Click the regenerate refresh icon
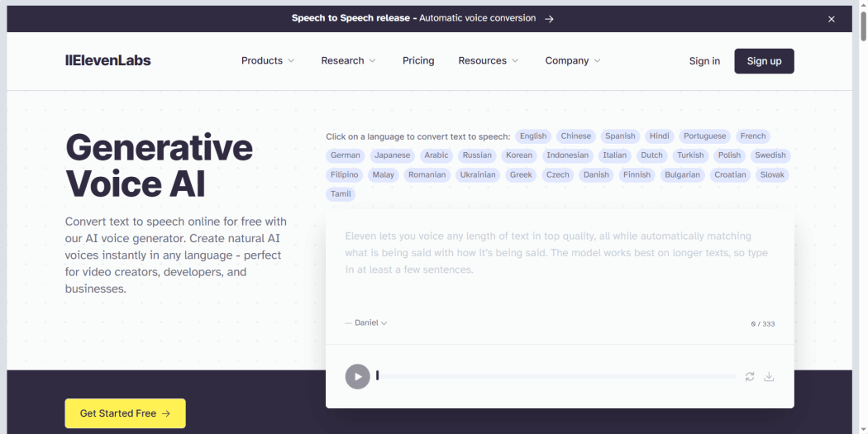 [x=750, y=377]
